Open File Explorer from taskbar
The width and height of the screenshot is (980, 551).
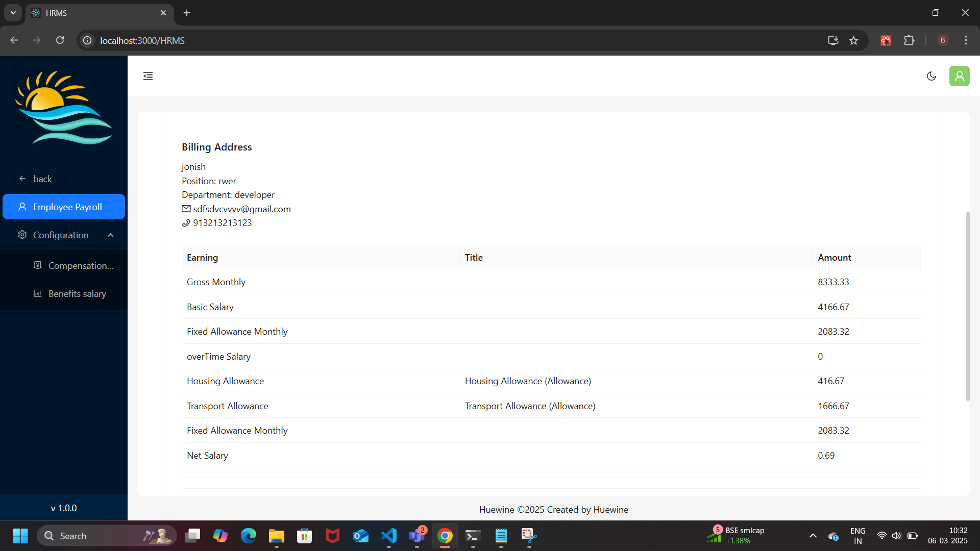[277, 536]
